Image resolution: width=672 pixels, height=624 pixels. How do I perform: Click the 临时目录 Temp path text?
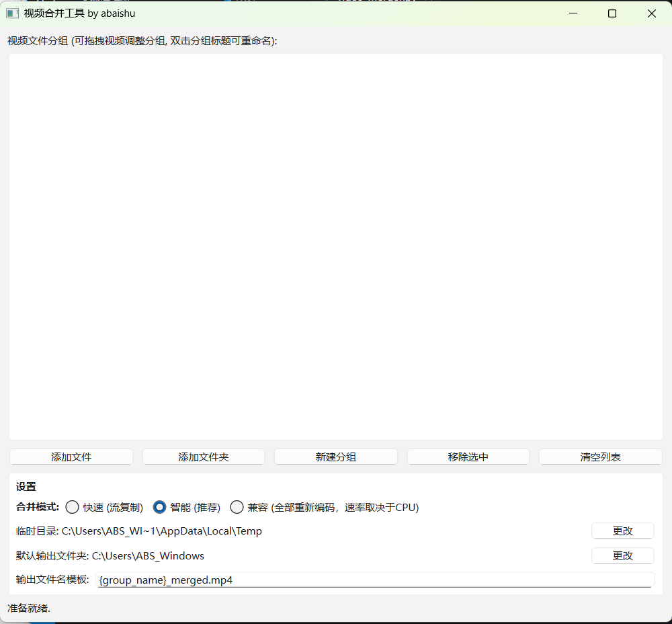[161, 531]
